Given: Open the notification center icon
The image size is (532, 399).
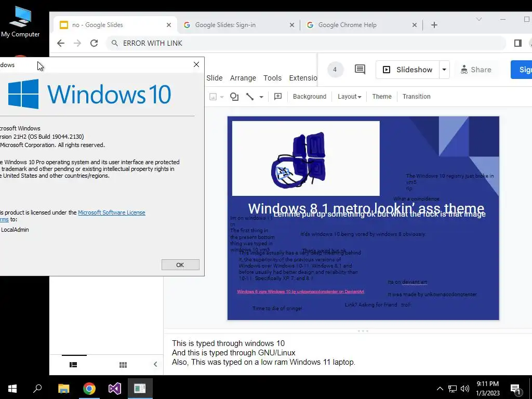Looking at the screenshot, I should [516, 389].
